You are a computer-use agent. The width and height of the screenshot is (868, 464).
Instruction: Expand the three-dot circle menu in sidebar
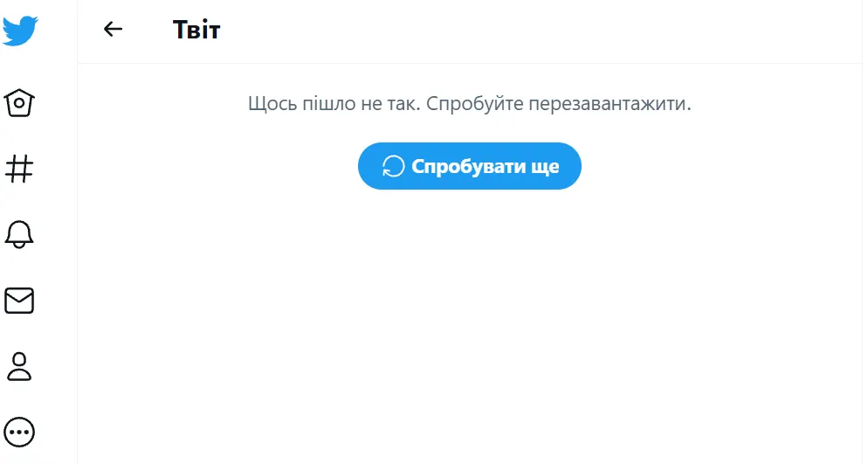point(20,431)
